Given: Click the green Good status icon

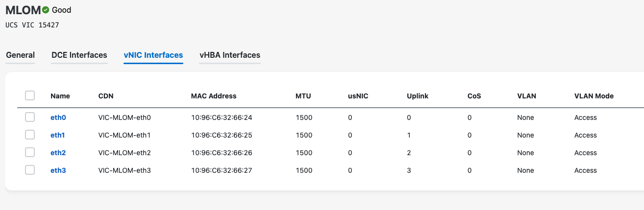Looking at the screenshot, I should (x=46, y=10).
